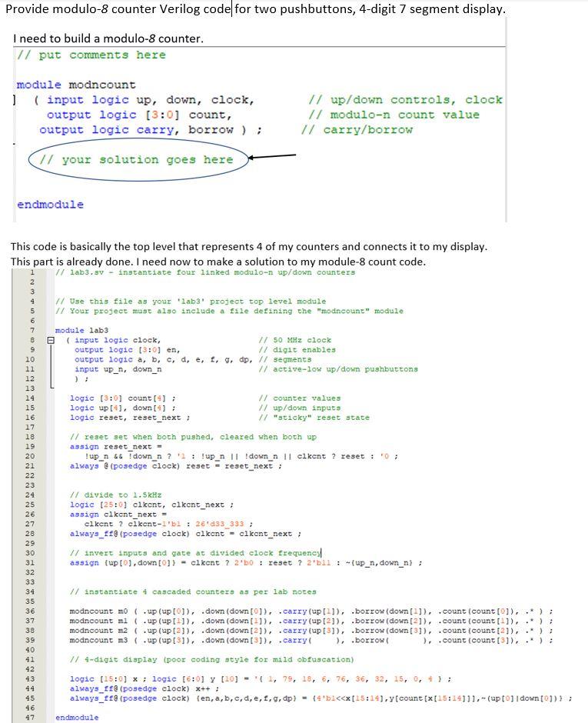Click "// instantiate 4 cascaded counters" comment

coord(193,591)
